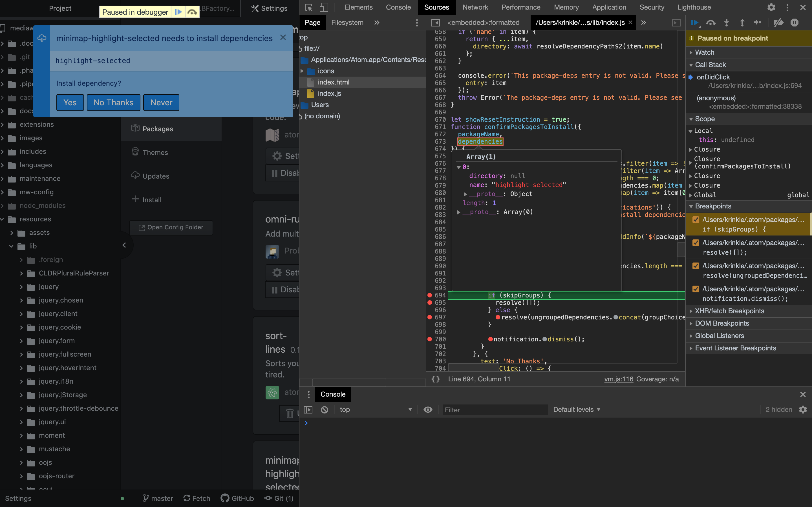The height and width of the screenshot is (507, 812).
Task: Resume script execution in debugger toolbar
Action: 694,23
